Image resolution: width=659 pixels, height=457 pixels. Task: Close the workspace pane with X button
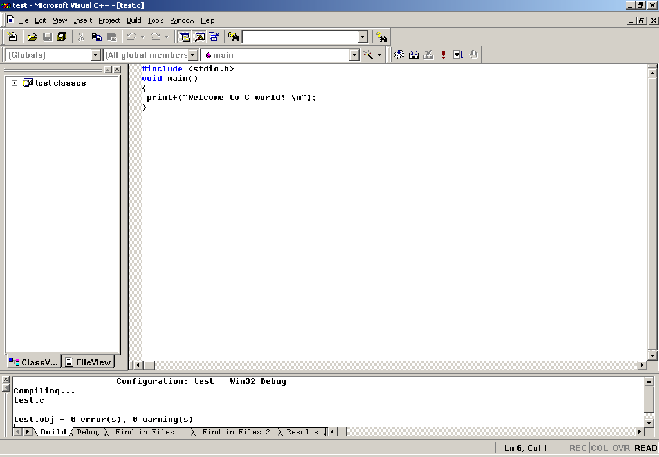117,69
